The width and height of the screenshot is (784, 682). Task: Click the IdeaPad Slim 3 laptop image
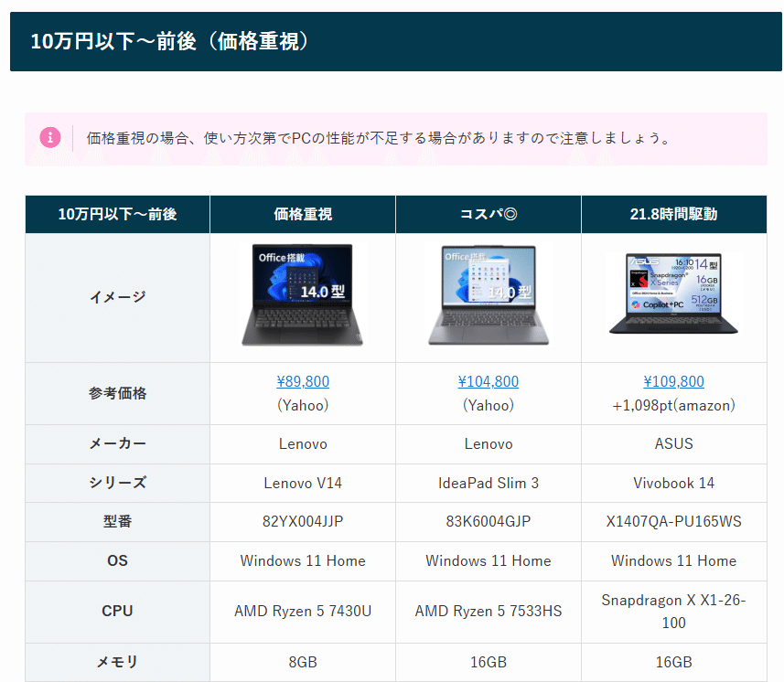tap(489, 294)
